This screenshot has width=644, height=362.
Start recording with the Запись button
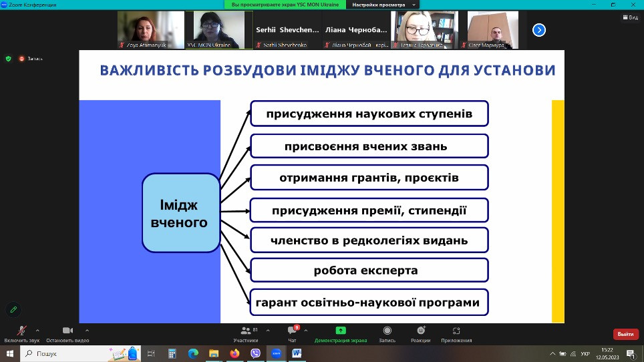point(387,331)
